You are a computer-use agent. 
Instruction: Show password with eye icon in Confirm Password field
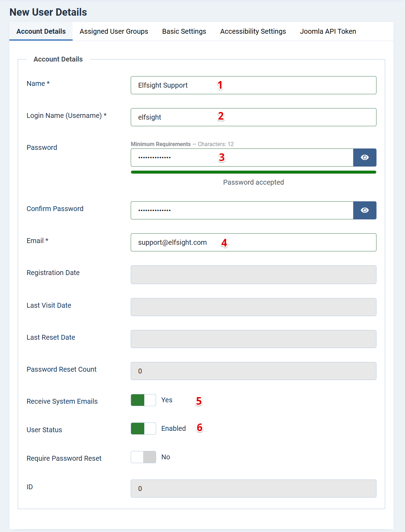365,210
